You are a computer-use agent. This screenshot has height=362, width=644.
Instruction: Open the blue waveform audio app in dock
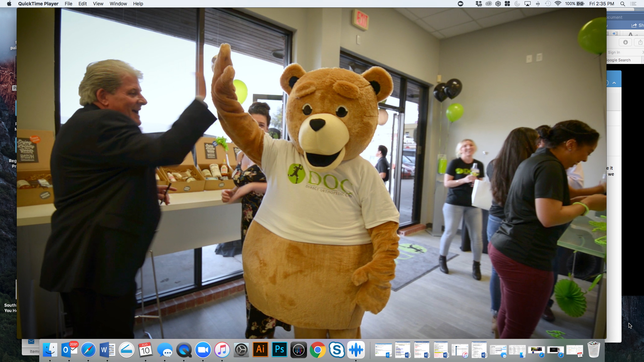pos(356,350)
